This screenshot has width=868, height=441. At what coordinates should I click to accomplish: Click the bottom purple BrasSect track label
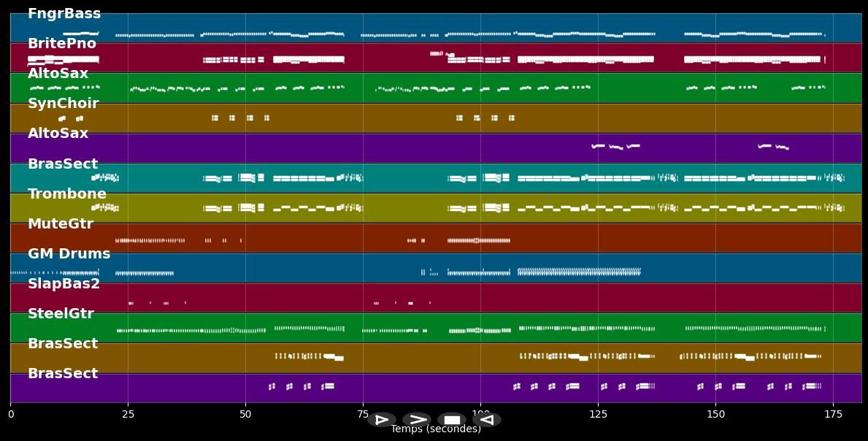(63, 374)
